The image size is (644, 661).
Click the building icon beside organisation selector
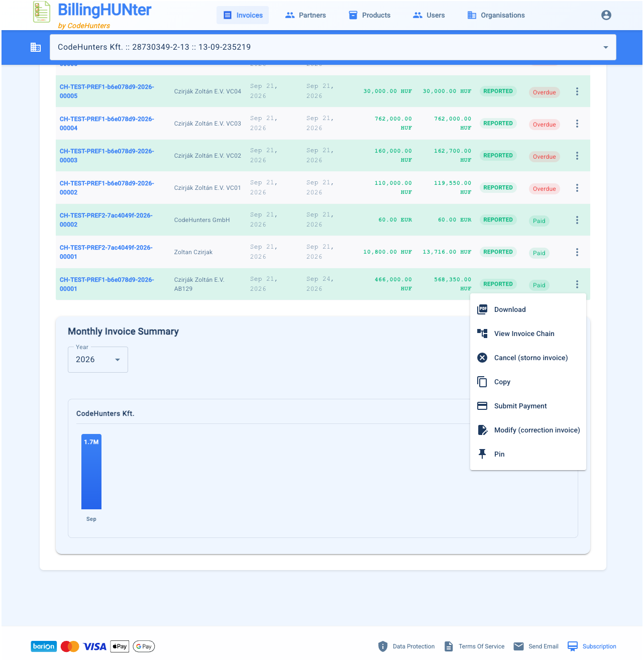point(36,47)
